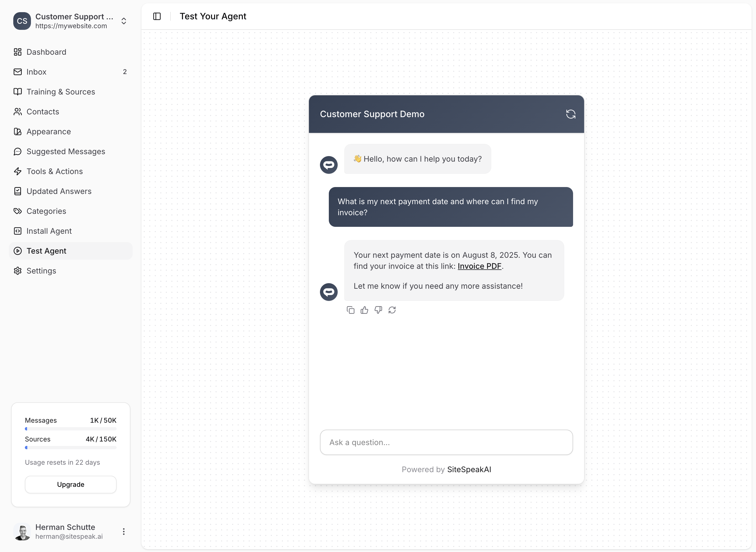This screenshot has width=756, height=552.
Task: Click the Upgrade button
Action: (70, 484)
